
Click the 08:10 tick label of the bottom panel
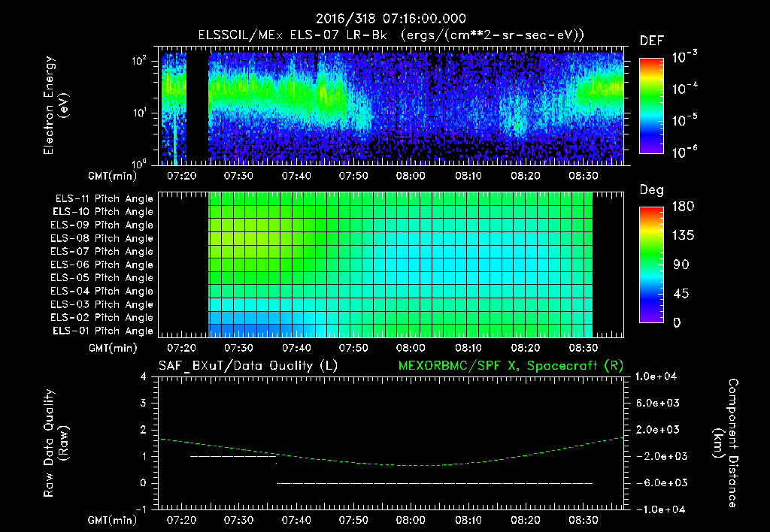468,520
